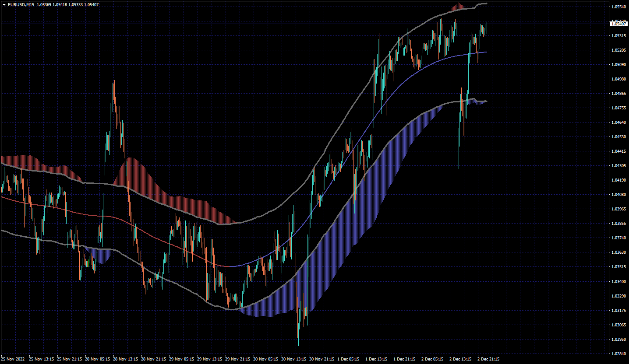Click the 1 Dec 21:15 time label
This screenshot has height=364, width=629.
(404, 359)
